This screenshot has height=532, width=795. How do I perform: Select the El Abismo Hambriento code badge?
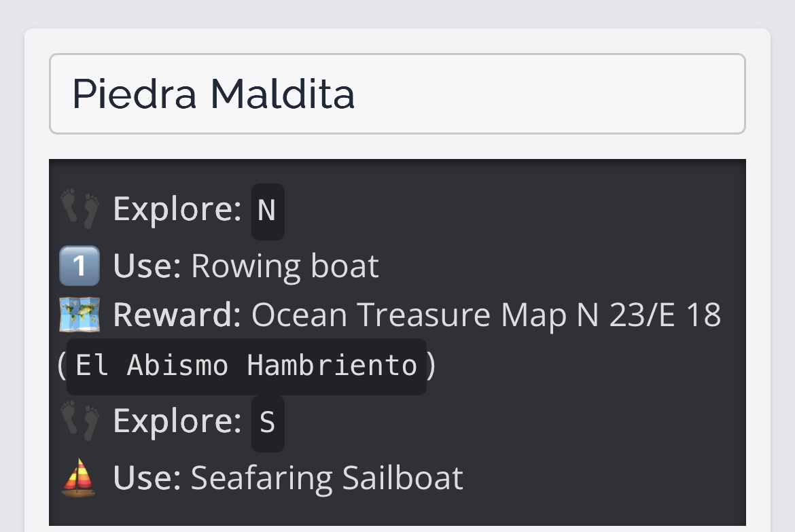pyautogui.click(x=246, y=366)
